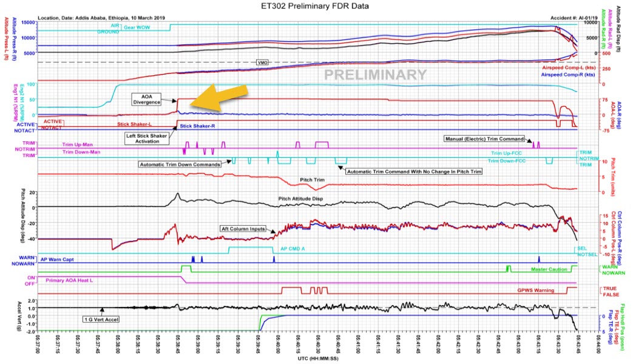Image resolution: width=636 pixels, height=364 pixels.
Task: Click the PRELIMINARY watermark text
Action: pyautogui.click(x=375, y=75)
